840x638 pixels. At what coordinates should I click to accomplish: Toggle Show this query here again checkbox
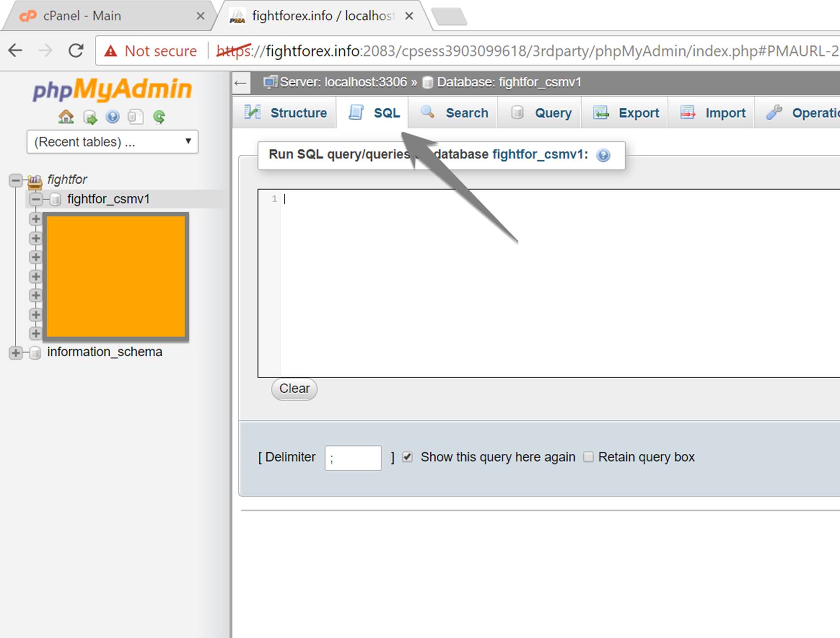pyautogui.click(x=407, y=457)
